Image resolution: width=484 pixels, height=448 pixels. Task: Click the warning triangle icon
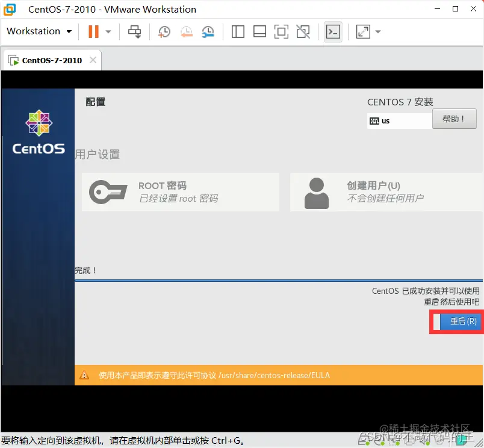(x=84, y=375)
